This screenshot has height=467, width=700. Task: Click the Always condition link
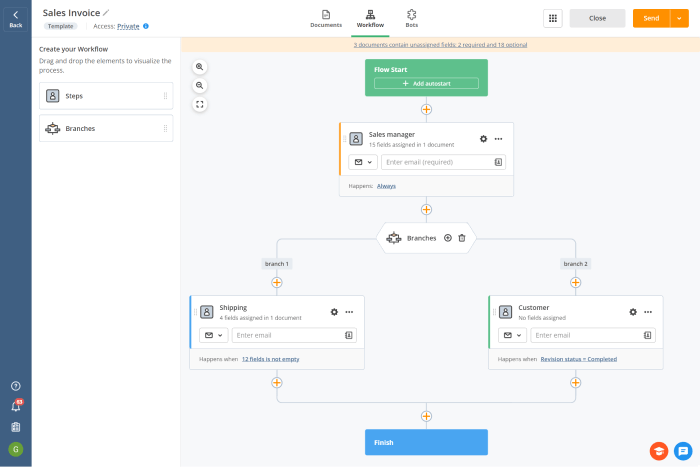(386, 186)
